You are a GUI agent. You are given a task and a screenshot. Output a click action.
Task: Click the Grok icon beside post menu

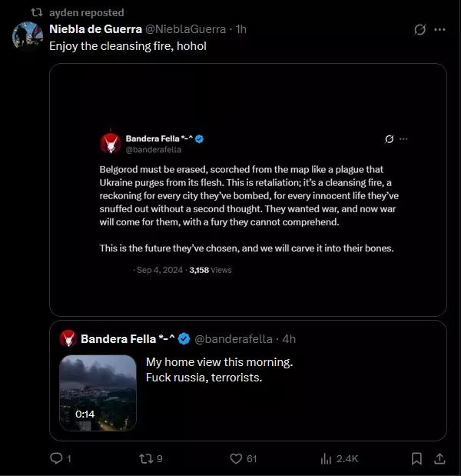420,29
